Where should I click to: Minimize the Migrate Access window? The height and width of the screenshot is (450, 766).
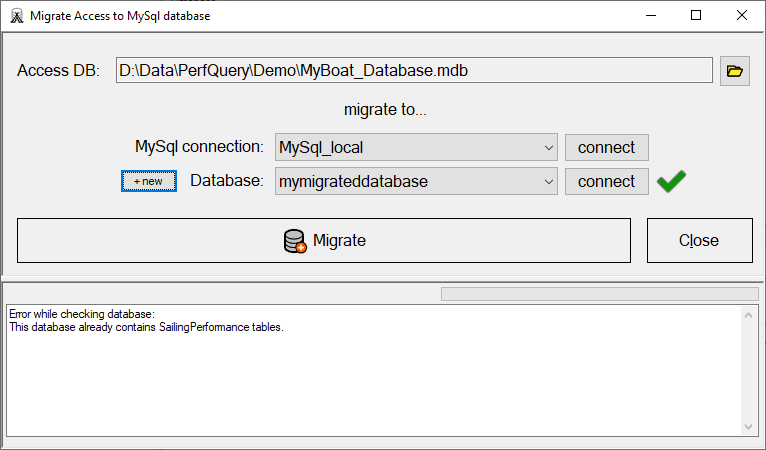pyautogui.click(x=651, y=16)
